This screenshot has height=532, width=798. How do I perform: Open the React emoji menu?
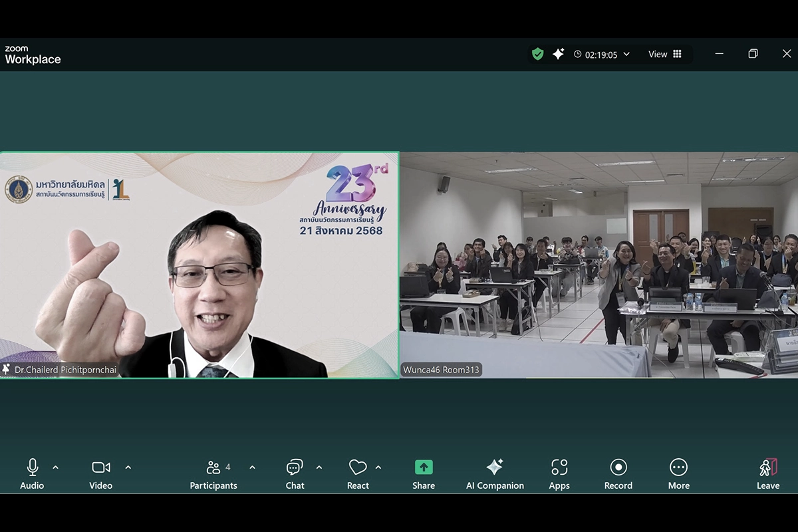click(x=358, y=474)
